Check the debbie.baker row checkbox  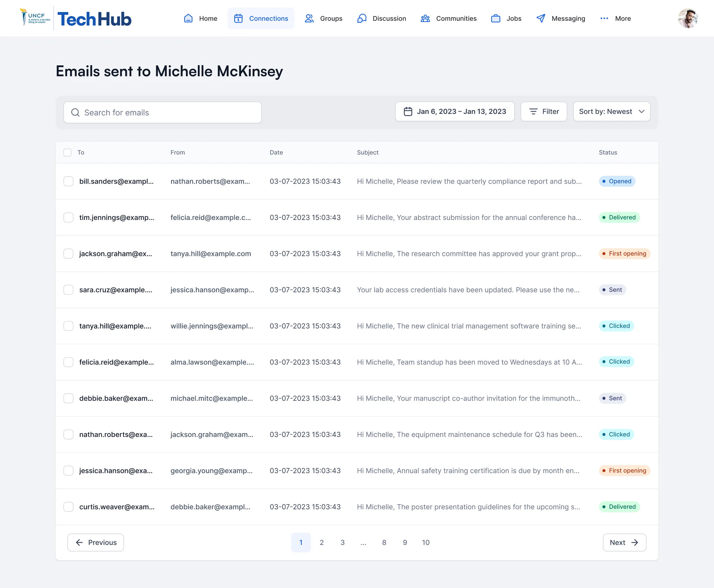pyautogui.click(x=68, y=398)
